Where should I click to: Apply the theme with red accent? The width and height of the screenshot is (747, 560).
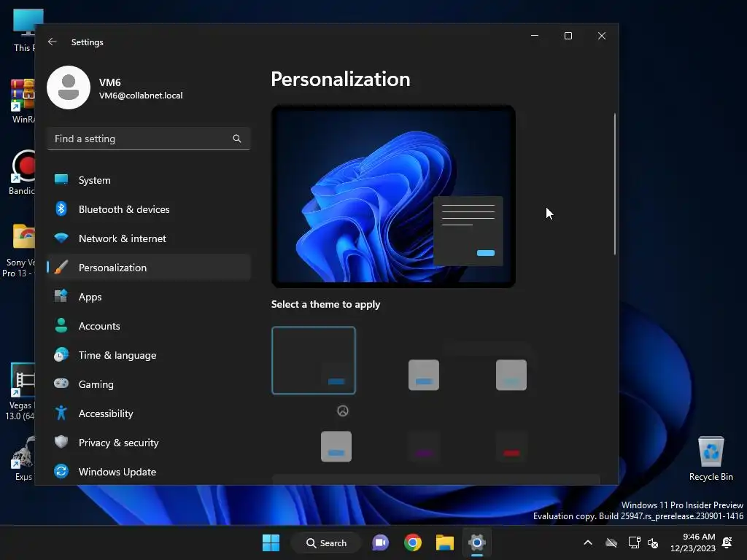[x=511, y=447]
